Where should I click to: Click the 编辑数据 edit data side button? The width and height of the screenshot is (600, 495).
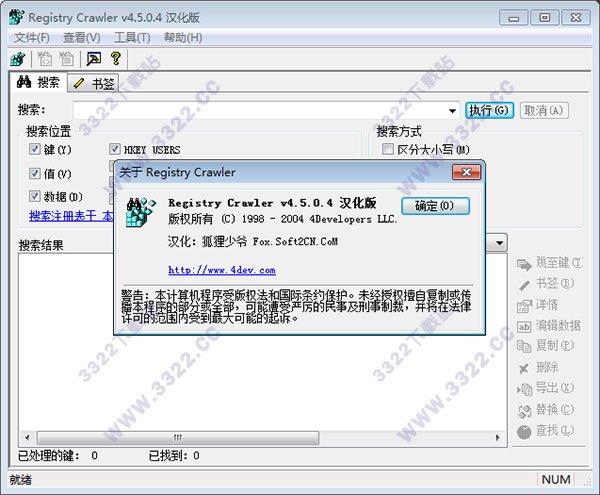[x=549, y=326]
